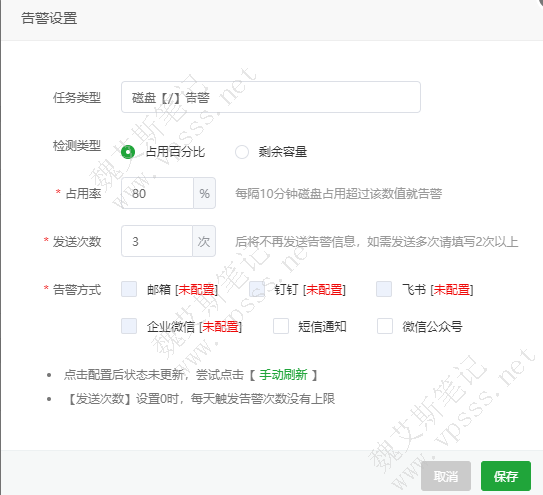Click the red 未配置 link beside 飞书
This screenshot has width=543, height=495.
pos(452,290)
